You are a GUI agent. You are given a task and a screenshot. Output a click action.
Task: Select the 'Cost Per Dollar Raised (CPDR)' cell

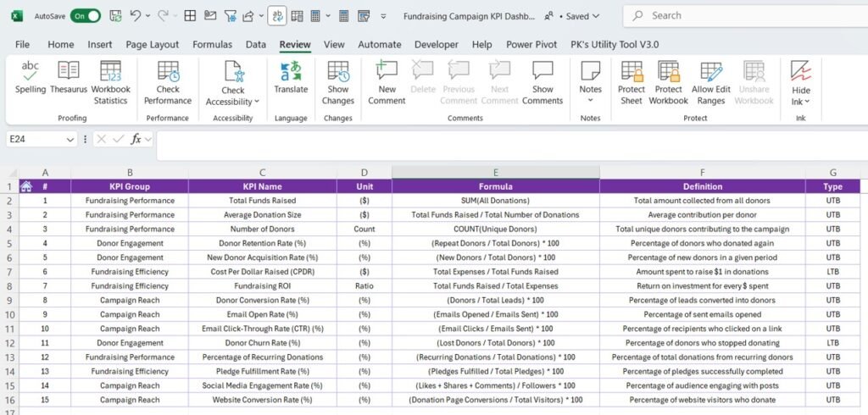click(263, 272)
